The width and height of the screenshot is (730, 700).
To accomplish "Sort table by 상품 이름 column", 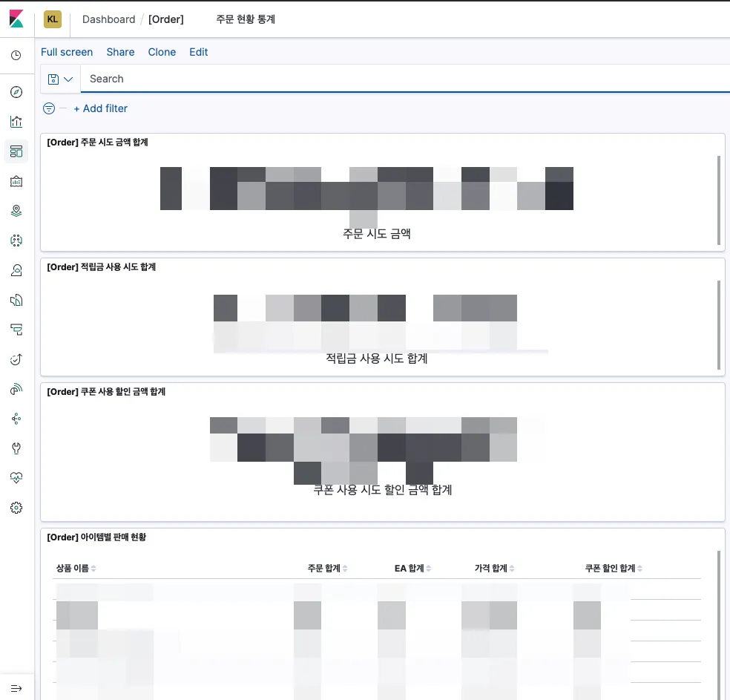I will coord(76,569).
